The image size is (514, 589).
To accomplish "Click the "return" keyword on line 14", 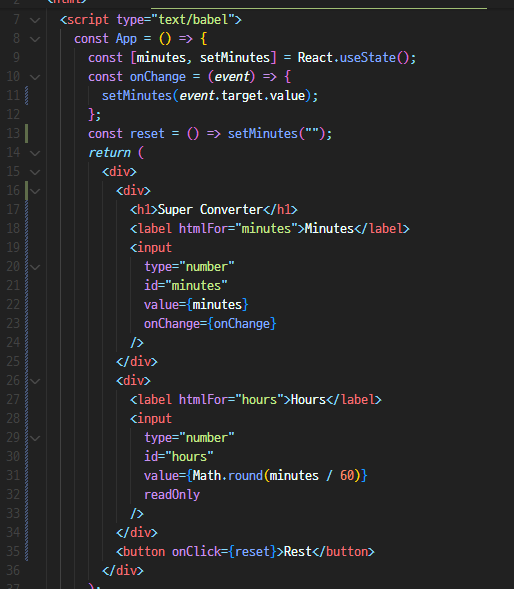I will click(x=109, y=153).
